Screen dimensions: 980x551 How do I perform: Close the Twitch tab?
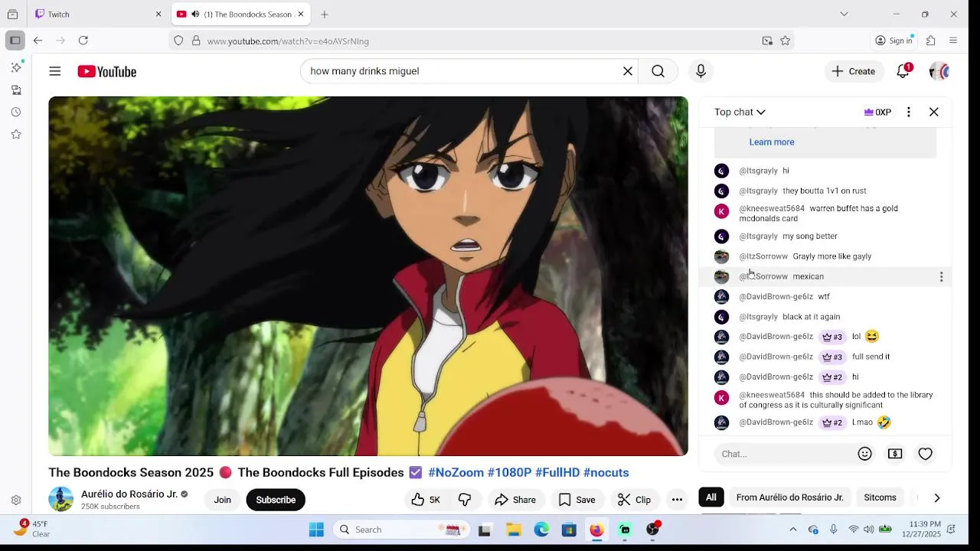click(x=158, y=14)
